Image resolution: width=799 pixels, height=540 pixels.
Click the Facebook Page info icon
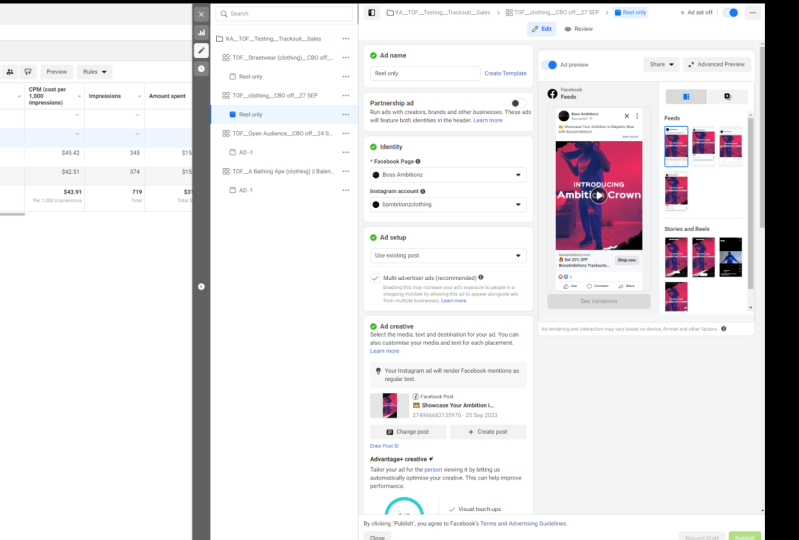click(x=418, y=161)
